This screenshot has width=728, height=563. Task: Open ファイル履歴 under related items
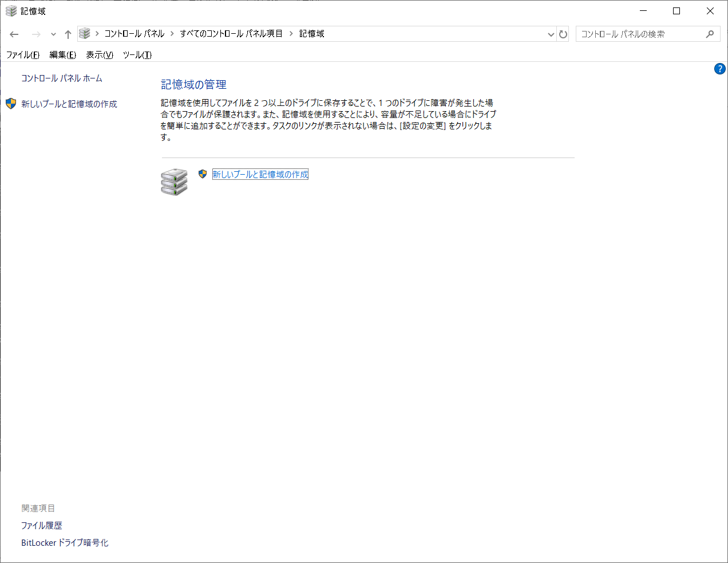pos(42,526)
